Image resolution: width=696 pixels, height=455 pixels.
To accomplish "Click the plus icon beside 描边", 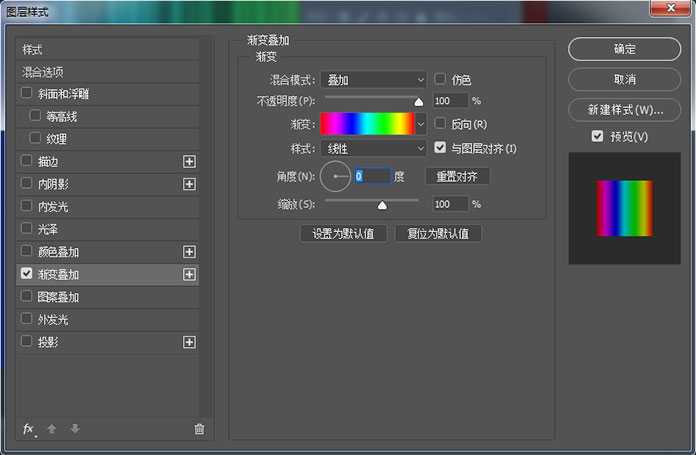I will click(x=189, y=161).
